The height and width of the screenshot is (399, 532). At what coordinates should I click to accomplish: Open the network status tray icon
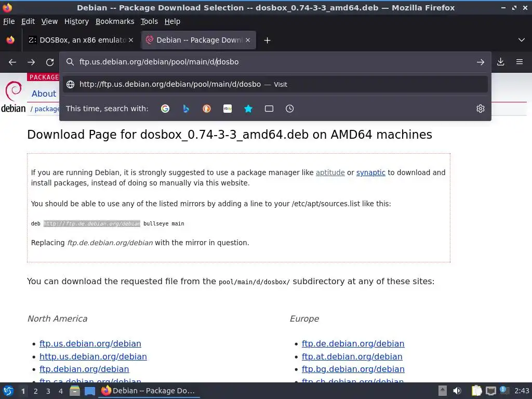tap(490, 391)
